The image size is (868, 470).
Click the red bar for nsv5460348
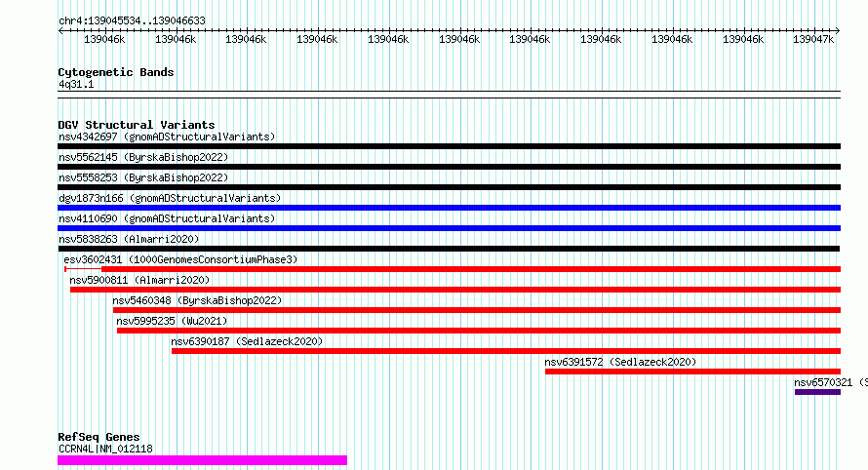pyautogui.click(x=477, y=310)
